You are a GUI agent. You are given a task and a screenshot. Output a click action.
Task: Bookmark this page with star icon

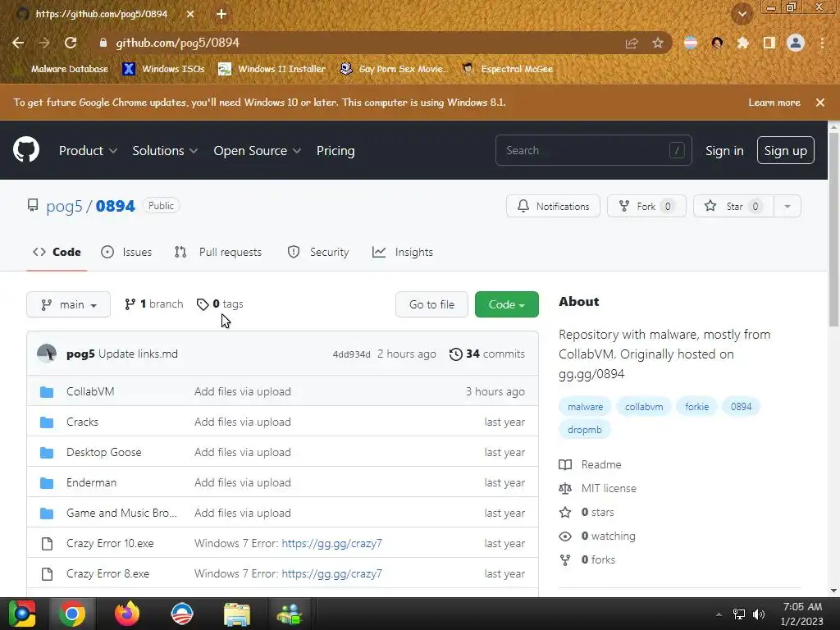coord(658,43)
